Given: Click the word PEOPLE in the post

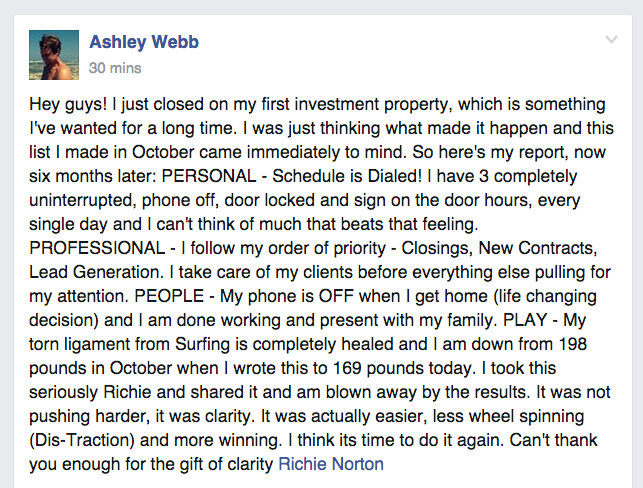Looking at the screenshot, I should [169, 296].
